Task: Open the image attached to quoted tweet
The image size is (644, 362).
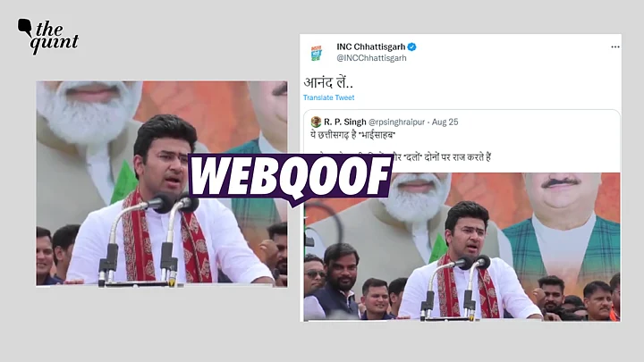Action: point(462,247)
